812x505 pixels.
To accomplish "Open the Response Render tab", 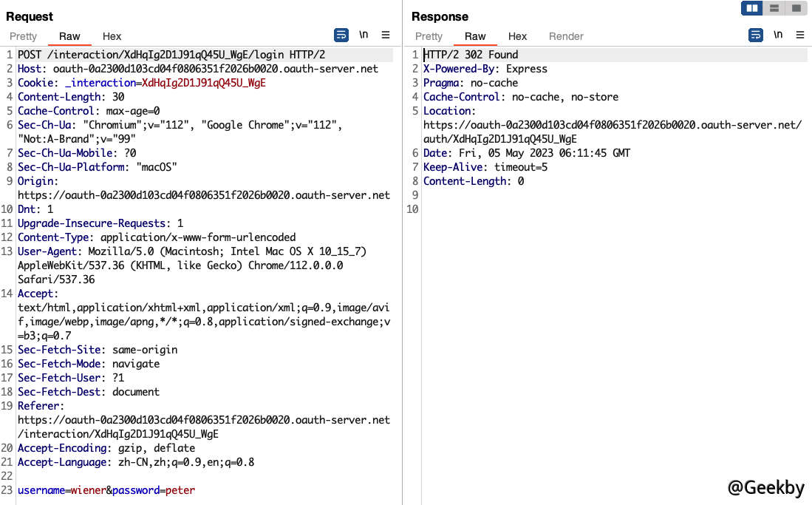I will [566, 36].
